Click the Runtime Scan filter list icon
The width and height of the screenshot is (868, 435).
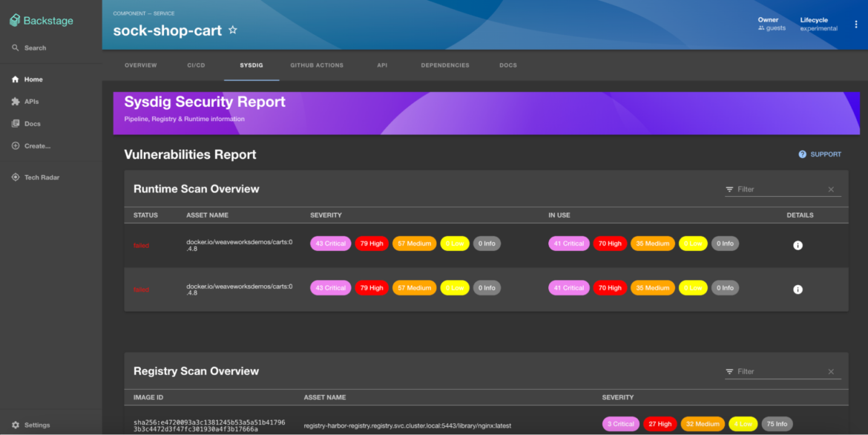(729, 189)
